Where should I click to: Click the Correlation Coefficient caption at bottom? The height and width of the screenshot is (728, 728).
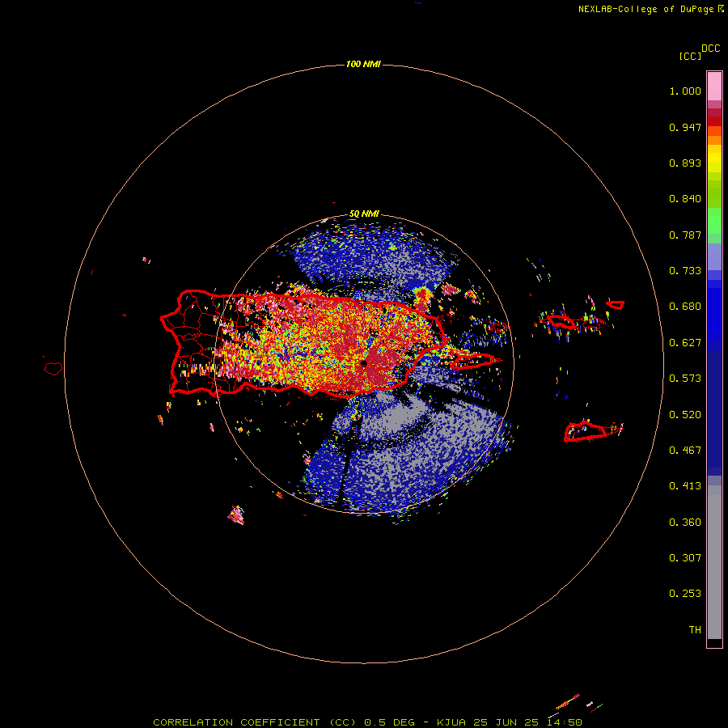(x=367, y=722)
